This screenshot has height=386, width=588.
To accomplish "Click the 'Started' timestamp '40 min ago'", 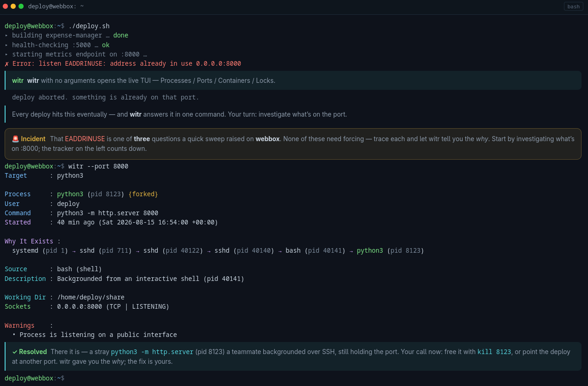I will click(x=137, y=222).
